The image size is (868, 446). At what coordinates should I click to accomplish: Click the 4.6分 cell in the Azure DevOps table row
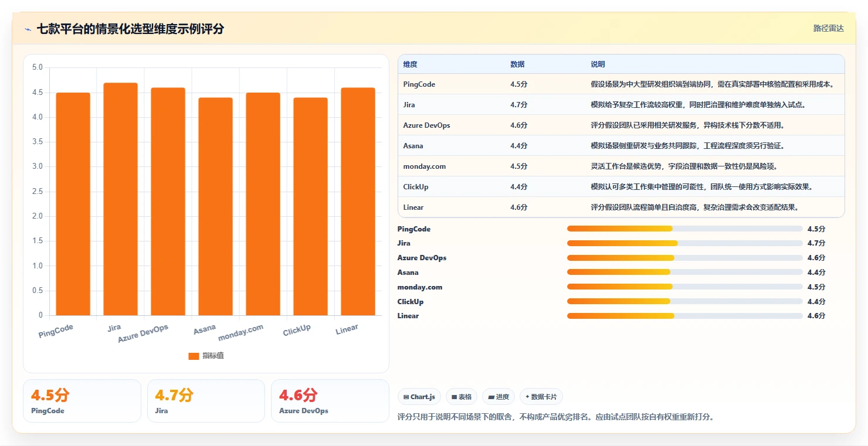tap(519, 125)
